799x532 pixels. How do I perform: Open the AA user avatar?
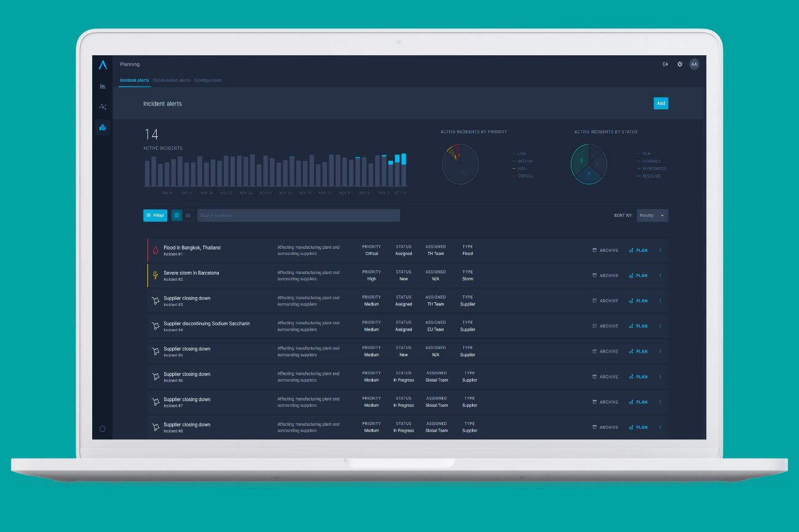point(694,65)
